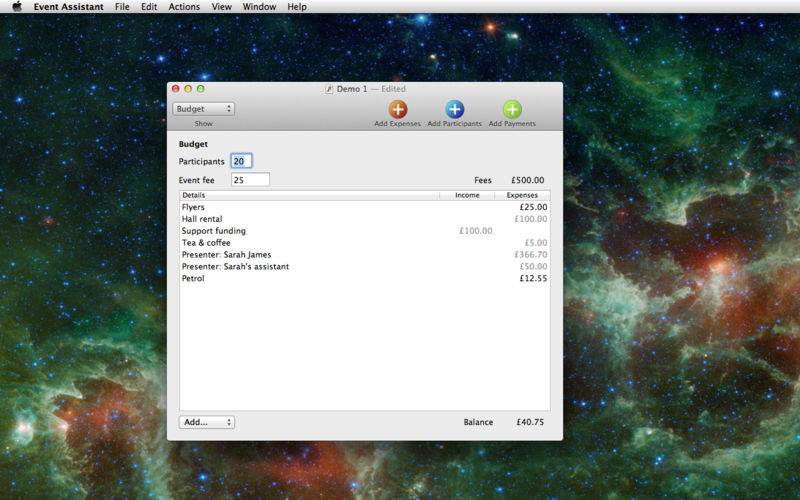
Task: Close the Demo 1 window
Action: (176, 89)
